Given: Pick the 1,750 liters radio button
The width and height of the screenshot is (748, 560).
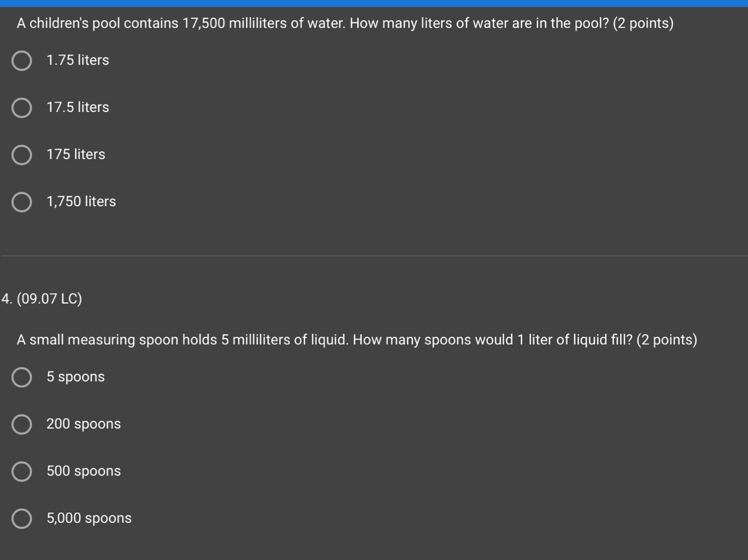Looking at the screenshot, I should click(22, 202).
